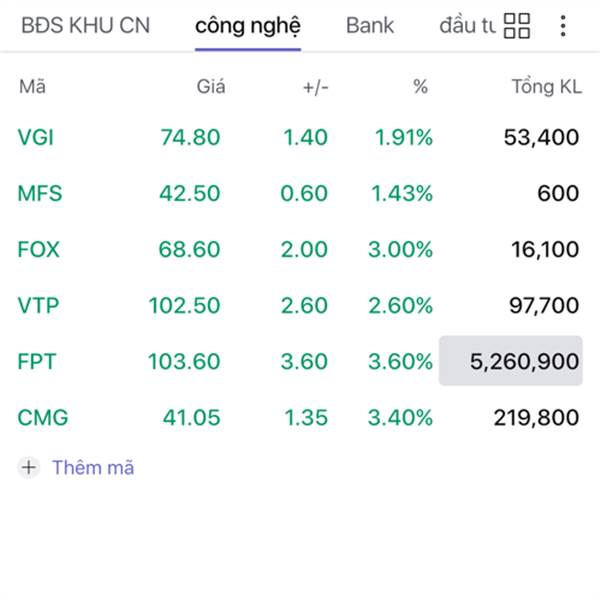Switch to the Bank watchlist tab
600x600 pixels.
click(370, 26)
